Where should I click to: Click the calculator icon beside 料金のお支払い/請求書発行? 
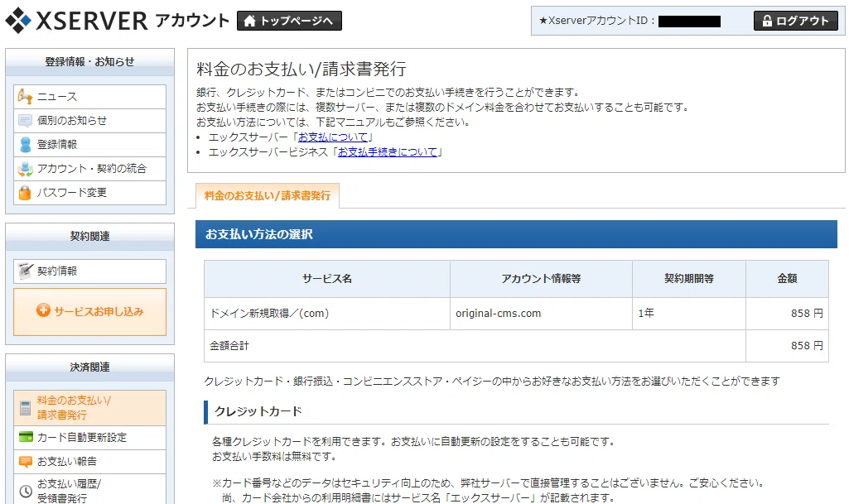coord(25,408)
